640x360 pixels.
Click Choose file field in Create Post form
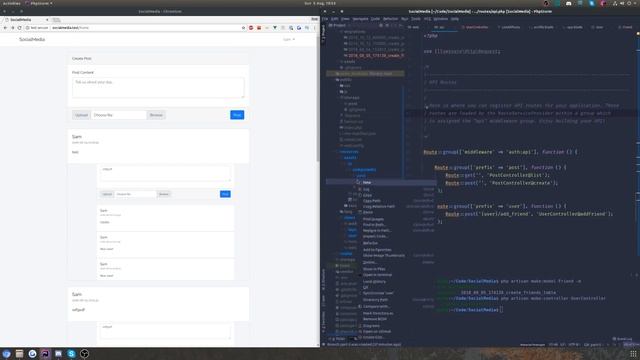coord(118,115)
